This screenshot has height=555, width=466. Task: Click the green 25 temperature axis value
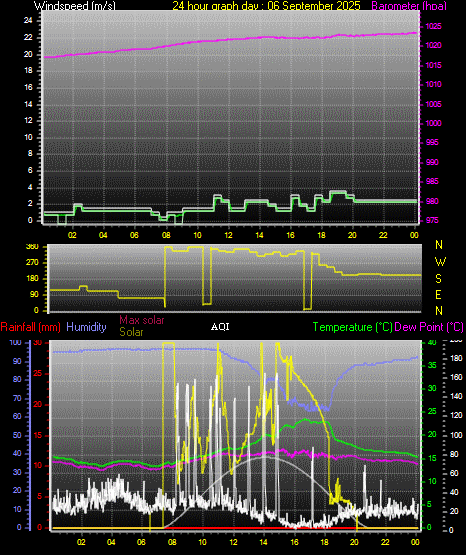[432, 412]
